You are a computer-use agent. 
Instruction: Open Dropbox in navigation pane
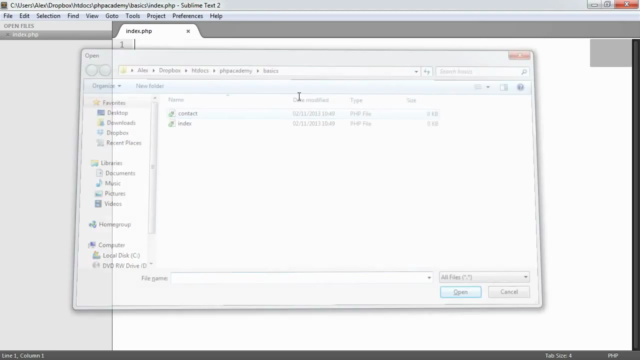pyautogui.click(x=118, y=133)
